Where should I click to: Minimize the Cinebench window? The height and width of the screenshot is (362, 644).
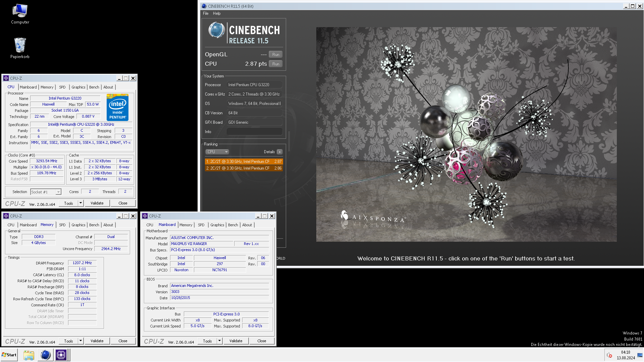click(x=626, y=6)
